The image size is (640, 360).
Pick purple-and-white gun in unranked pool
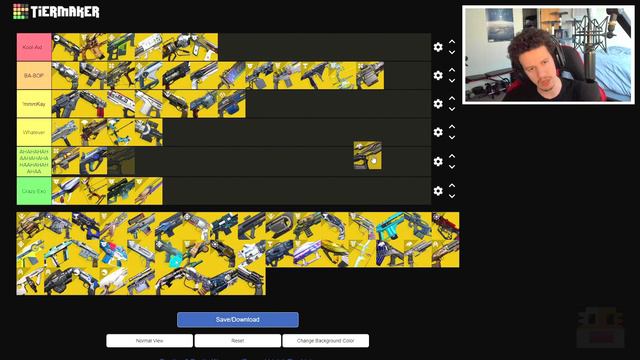pyautogui.click(x=307, y=253)
